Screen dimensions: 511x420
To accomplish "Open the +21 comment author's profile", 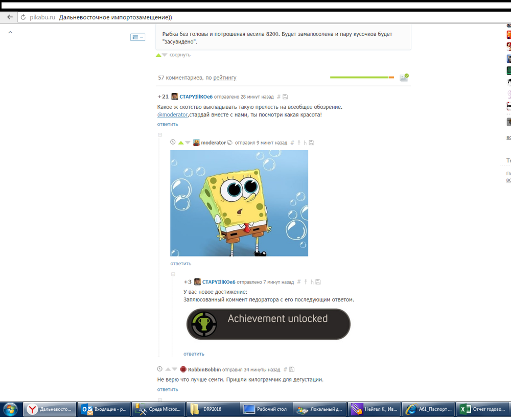I will click(x=196, y=97).
